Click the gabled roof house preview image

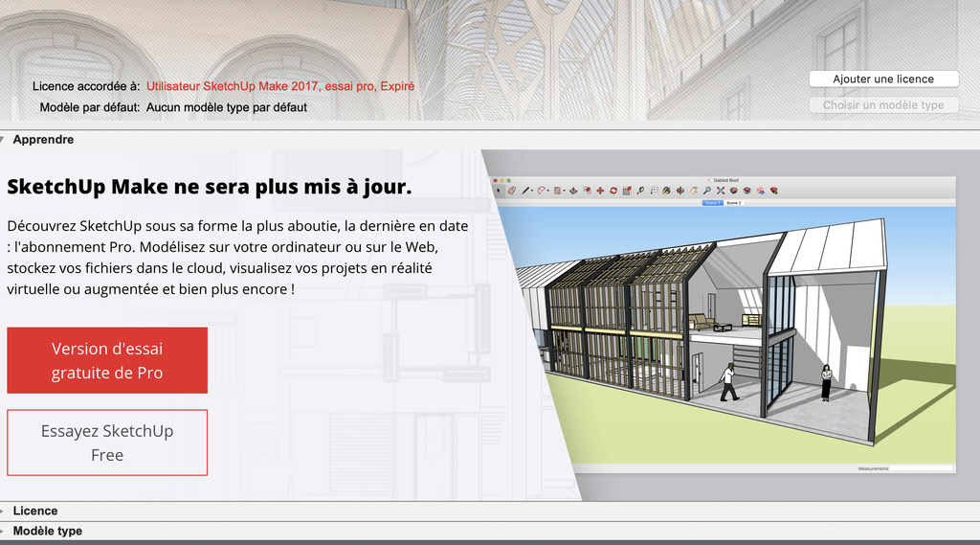click(x=724, y=324)
